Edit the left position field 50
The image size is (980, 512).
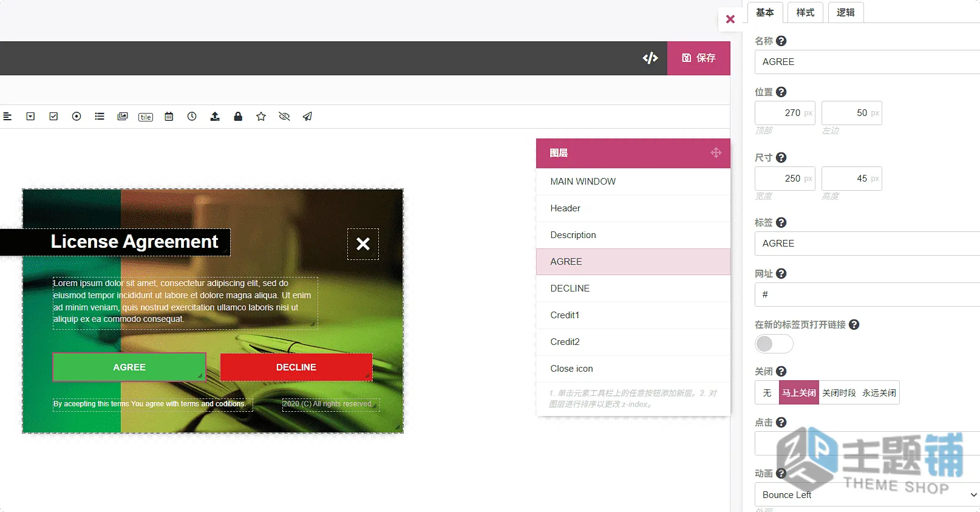tap(852, 113)
